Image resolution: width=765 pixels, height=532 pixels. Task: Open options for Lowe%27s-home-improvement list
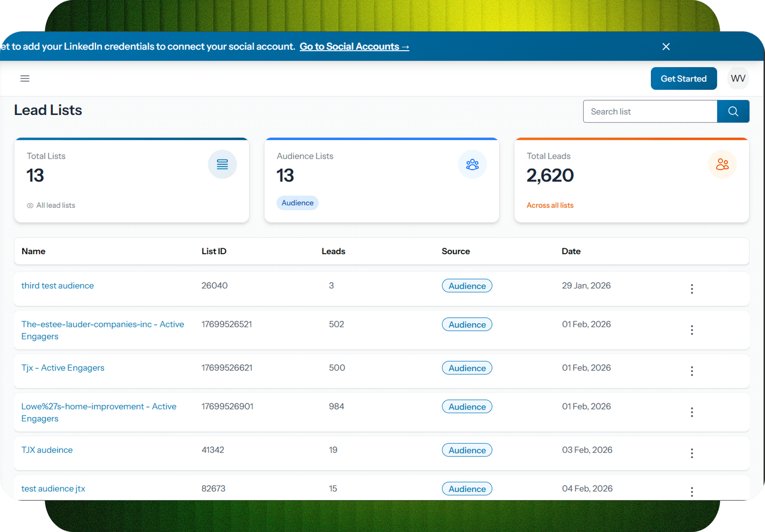[692, 412]
